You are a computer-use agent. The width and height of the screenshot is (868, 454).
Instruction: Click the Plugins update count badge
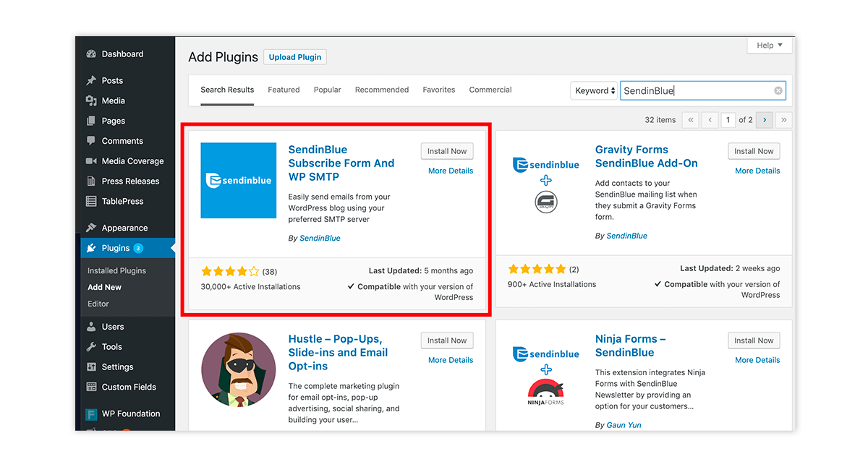[138, 249]
